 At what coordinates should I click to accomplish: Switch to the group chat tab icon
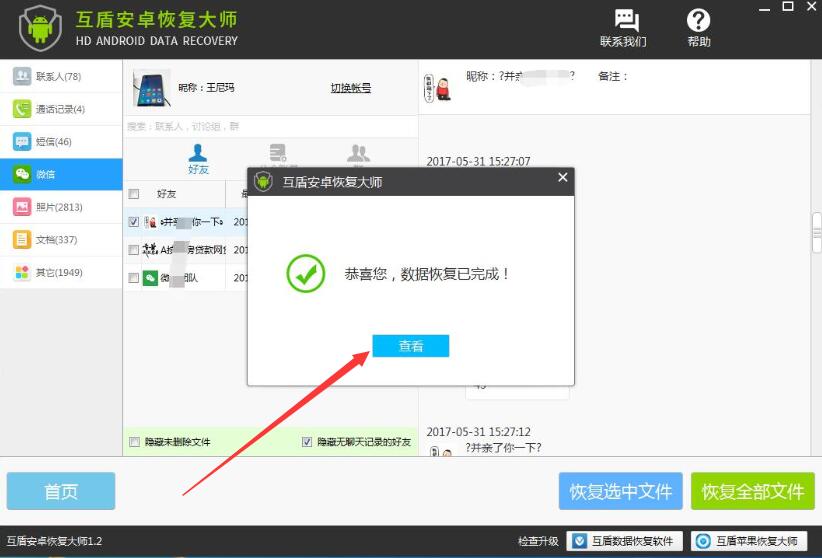(x=358, y=155)
